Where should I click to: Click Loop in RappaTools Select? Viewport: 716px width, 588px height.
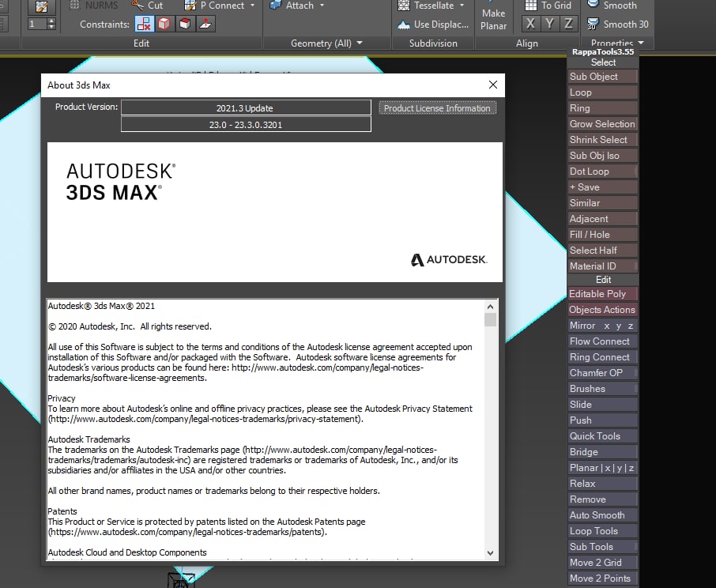pyautogui.click(x=602, y=92)
